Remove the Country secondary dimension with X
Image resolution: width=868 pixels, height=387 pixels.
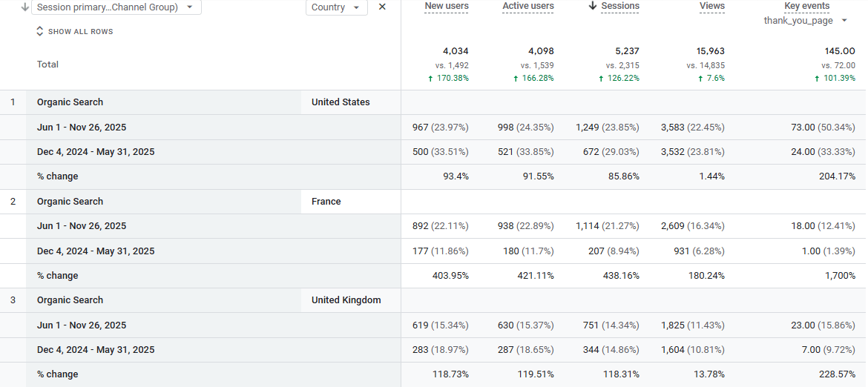pos(382,7)
